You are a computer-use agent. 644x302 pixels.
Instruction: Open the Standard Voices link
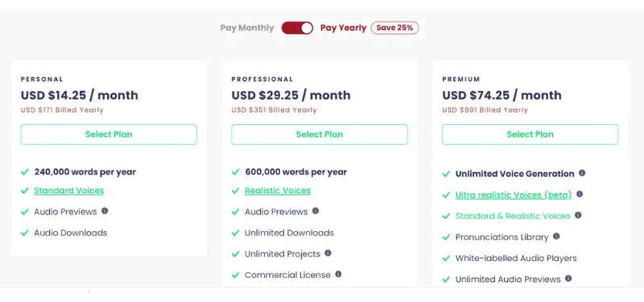tap(69, 191)
